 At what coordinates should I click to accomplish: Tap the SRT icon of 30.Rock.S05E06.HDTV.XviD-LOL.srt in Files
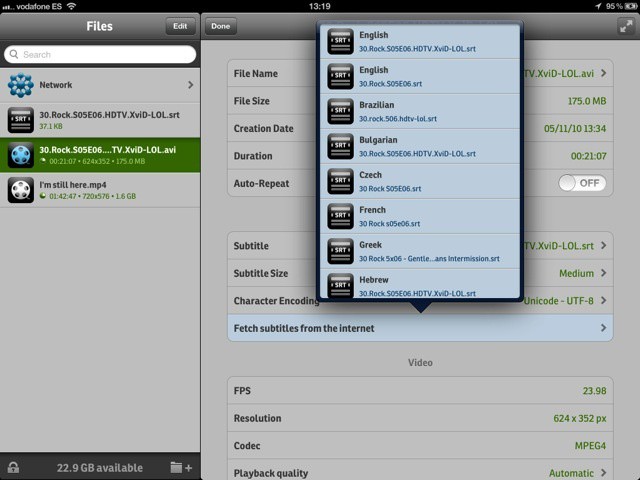click(x=20, y=120)
